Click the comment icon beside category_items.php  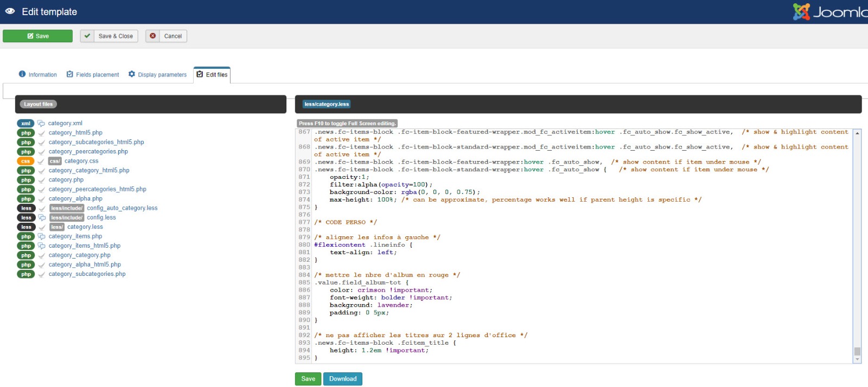42,237
